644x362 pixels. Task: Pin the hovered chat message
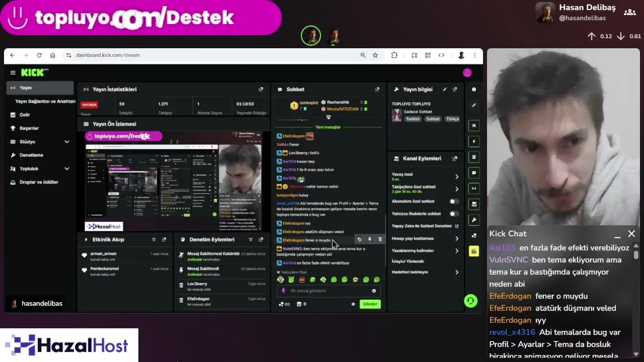click(x=370, y=240)
